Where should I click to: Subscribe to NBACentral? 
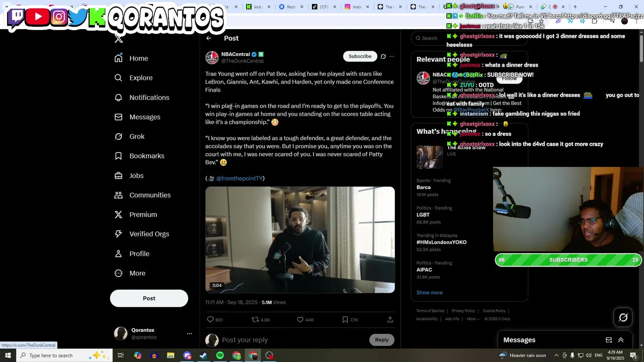pos(360,56)
